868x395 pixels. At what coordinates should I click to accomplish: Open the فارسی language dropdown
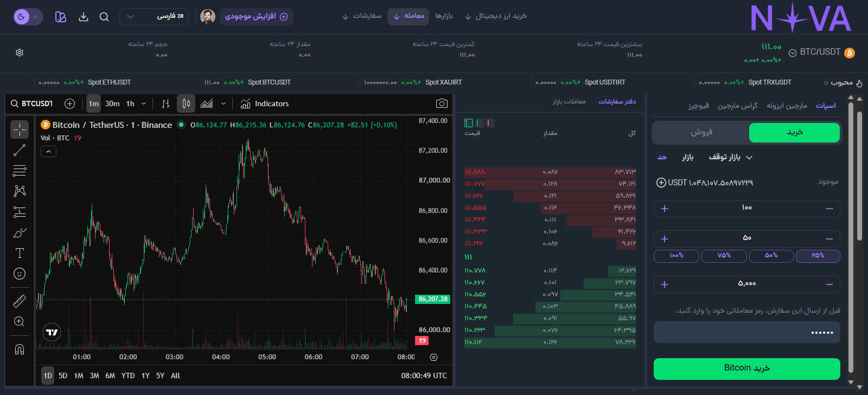point(154,17)
